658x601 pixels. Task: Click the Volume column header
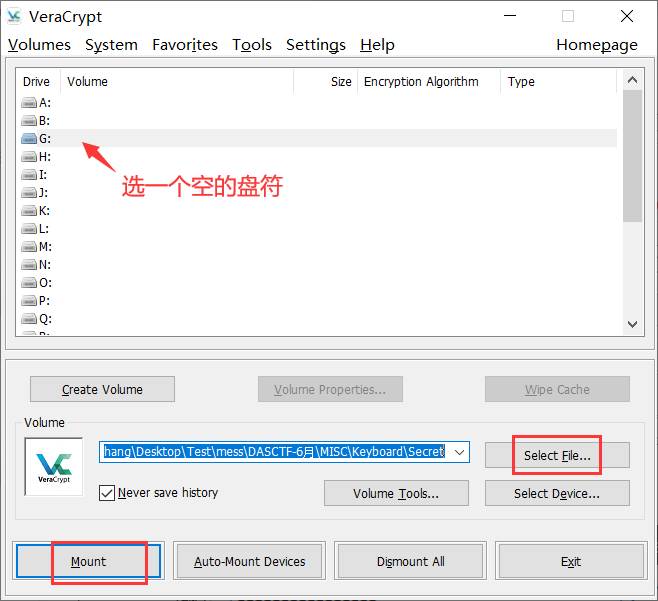point(177,81)
